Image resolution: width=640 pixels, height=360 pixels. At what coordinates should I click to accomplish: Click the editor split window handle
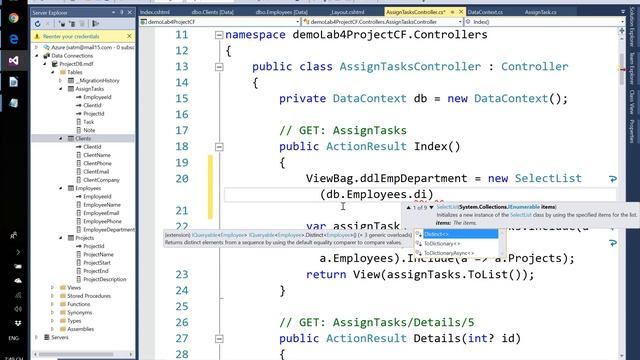click(x=622, y=31)
